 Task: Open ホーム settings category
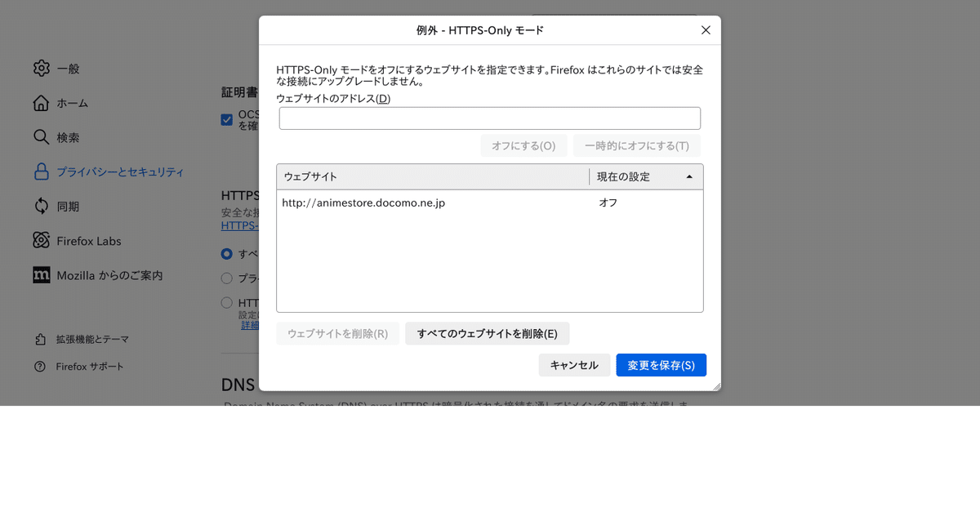point(73,103)
